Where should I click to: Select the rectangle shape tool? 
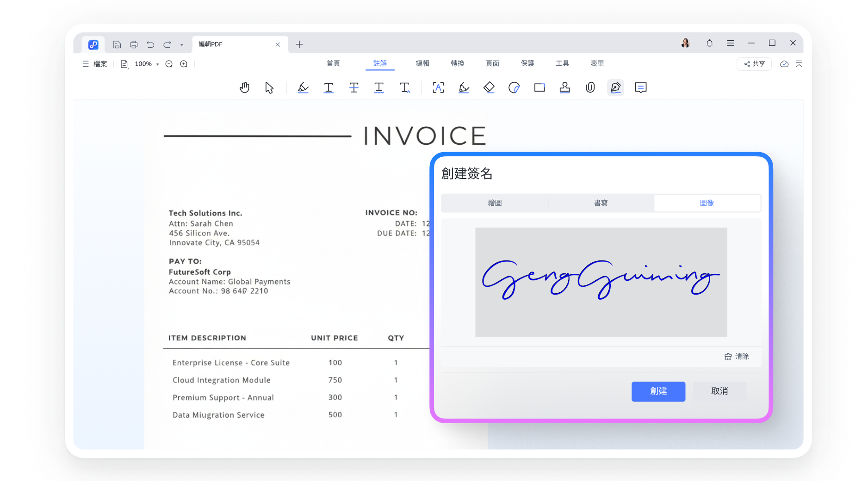click(539, 87)
